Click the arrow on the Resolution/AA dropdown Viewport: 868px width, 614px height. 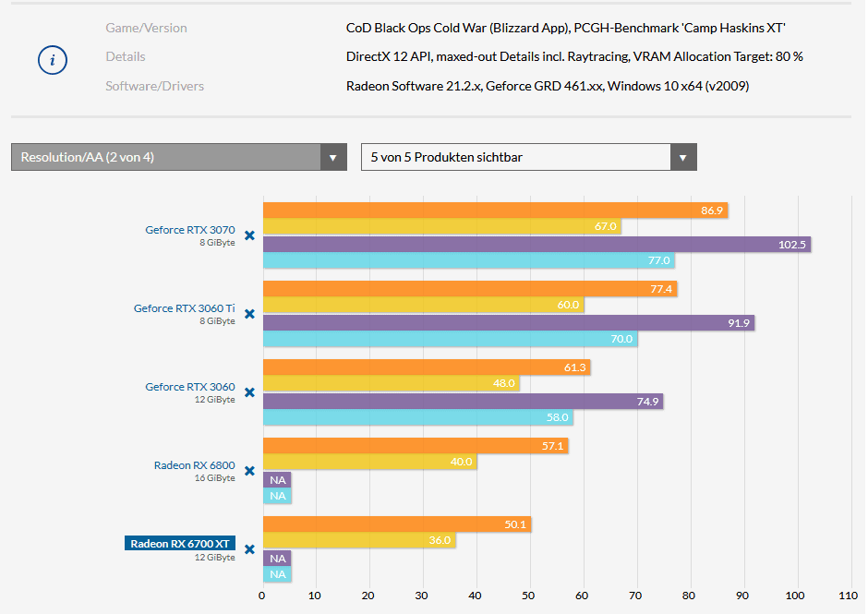click(x=333, y=157)
